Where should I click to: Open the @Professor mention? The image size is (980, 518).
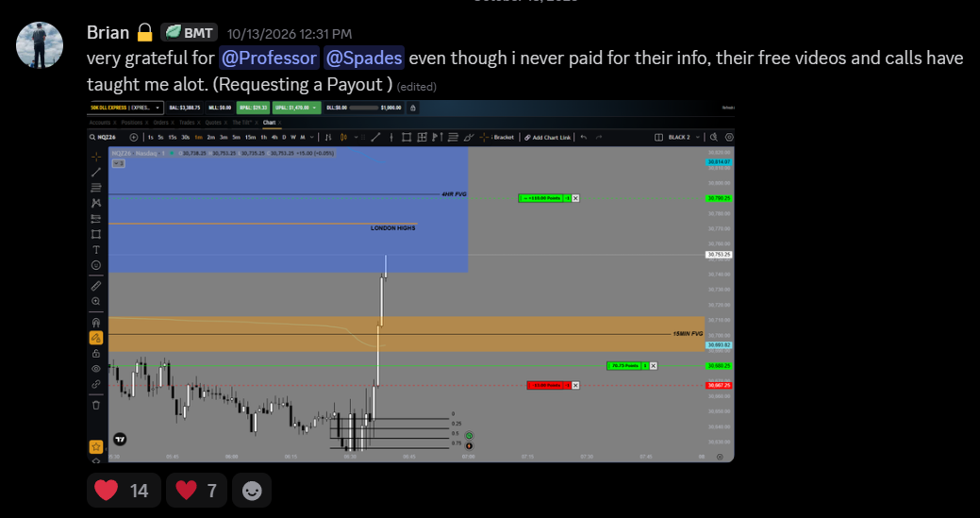[x=269, y=58]
